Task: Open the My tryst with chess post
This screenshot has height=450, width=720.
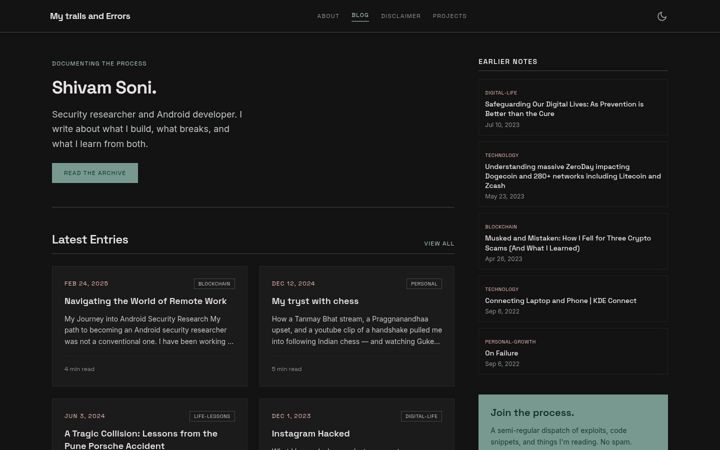Action: pos(315,301)
